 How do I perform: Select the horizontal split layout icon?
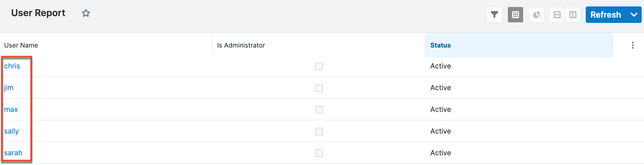(557, 15)
